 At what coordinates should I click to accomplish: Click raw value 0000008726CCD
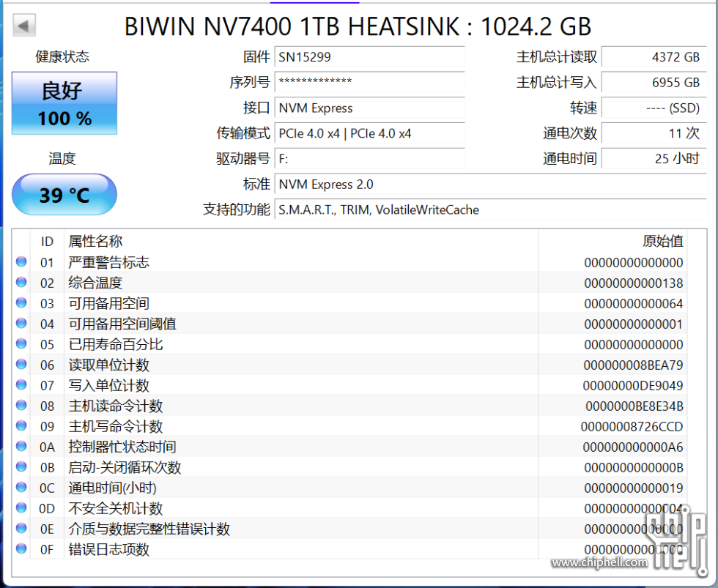coord(632,427)
